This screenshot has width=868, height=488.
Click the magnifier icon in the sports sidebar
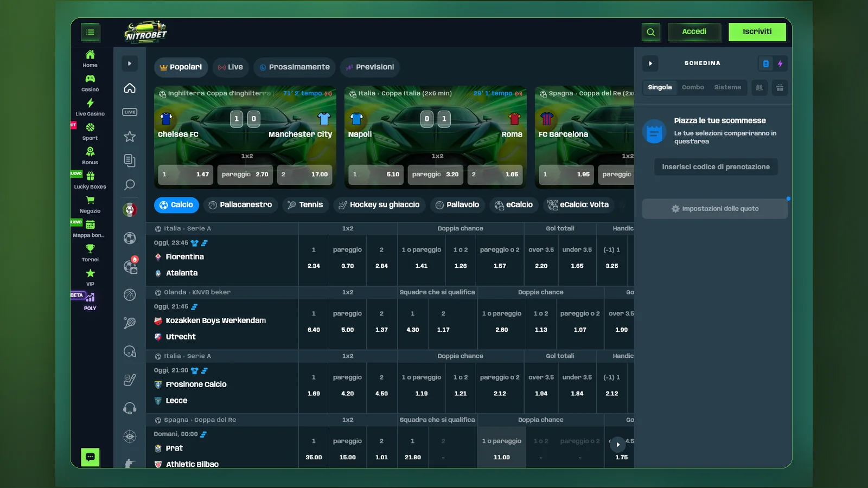click(x=130, y=185)
